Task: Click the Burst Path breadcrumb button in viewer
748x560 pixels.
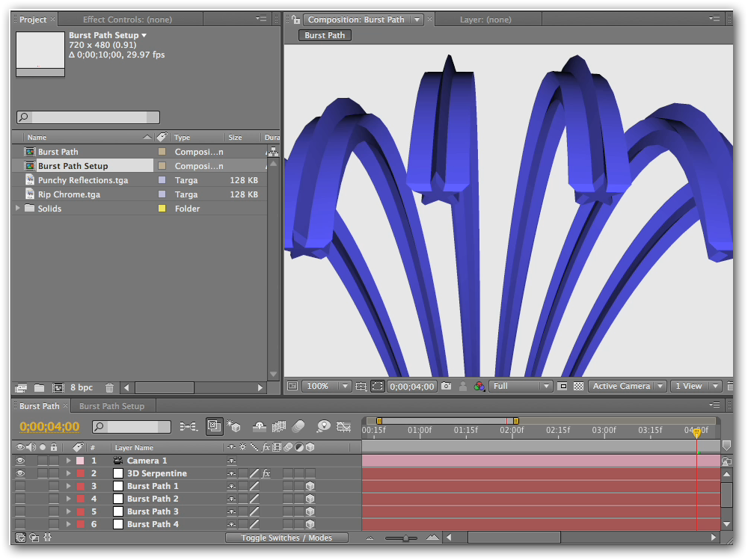Action: coord(325,35)
